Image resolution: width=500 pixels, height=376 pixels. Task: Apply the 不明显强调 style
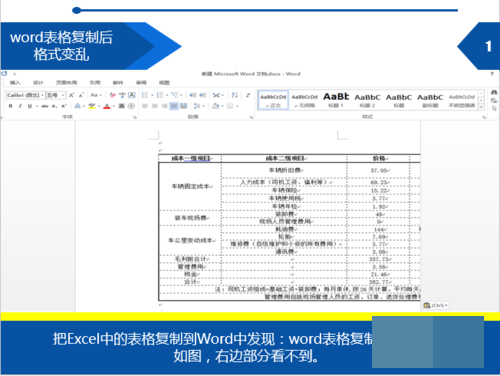click(462, 100)
